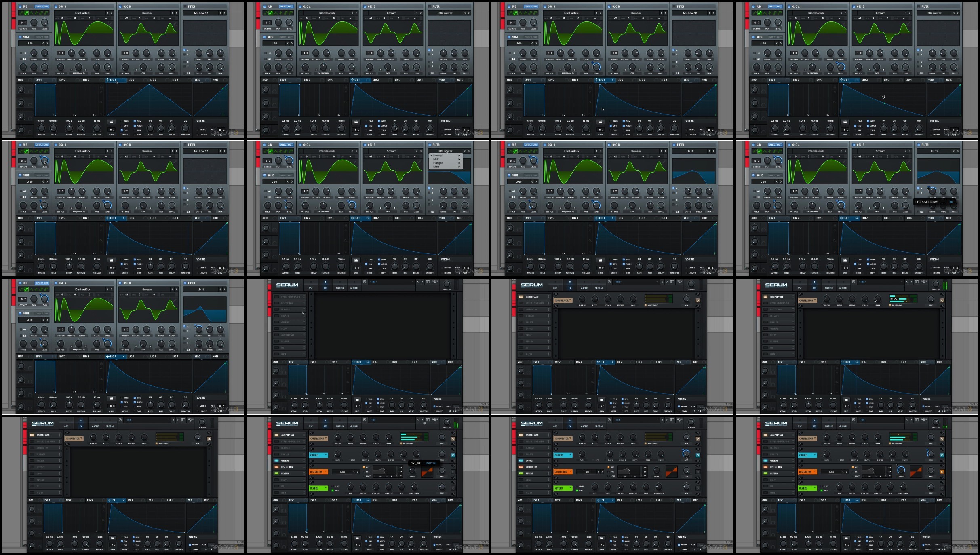Screen dimensions: 980x555
Task: In the Cho_Filt tooltip frame, open Compressor type dropdown
Action: pos(318,439)
